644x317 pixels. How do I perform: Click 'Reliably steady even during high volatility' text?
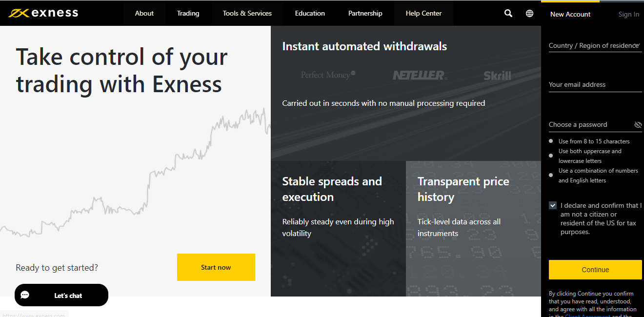tap(338, 227)
